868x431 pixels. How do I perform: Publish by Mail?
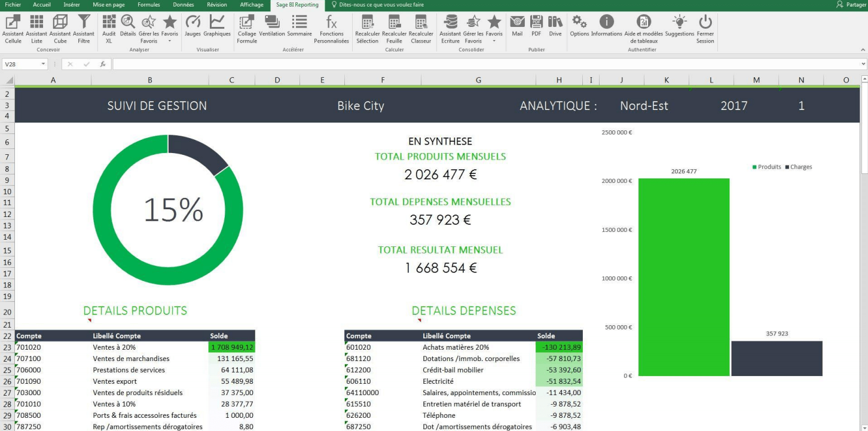[x=517, y=26]
